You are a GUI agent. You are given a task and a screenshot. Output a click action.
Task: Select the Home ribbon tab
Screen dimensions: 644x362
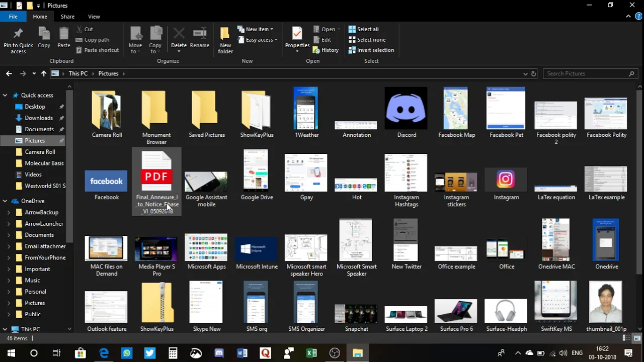(40, 17)
